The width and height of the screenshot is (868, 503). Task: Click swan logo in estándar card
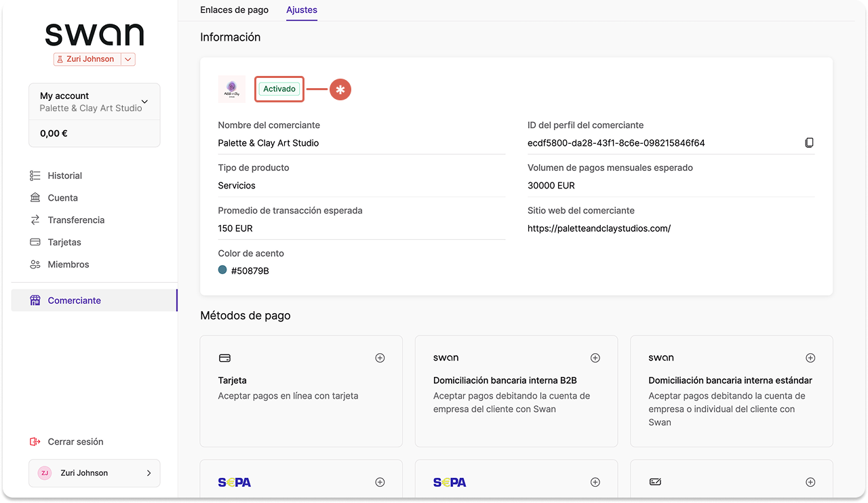[x=661, y=358]
